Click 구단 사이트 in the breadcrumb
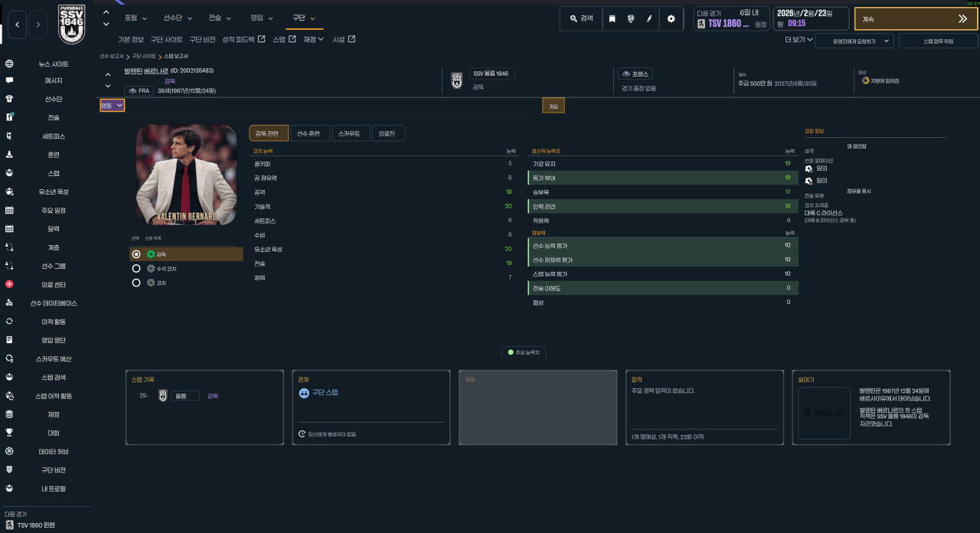 [144, 57]
